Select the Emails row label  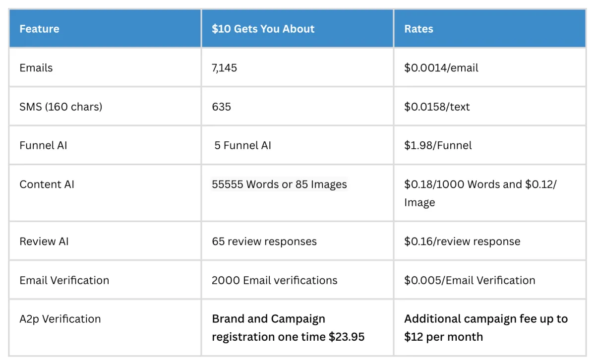click(x=36, y=67)
